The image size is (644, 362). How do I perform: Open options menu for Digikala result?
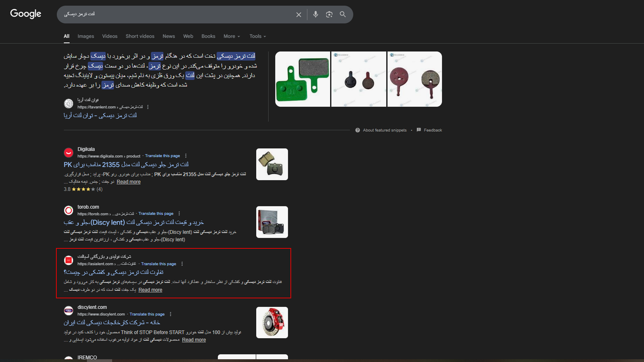tap(186, 156)
